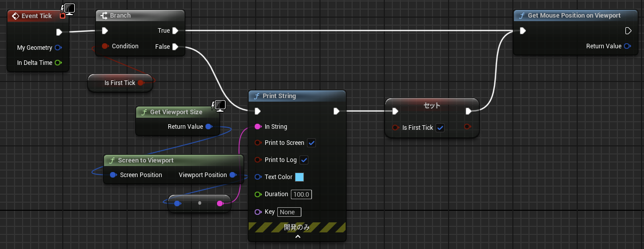The width and height of the screenshot is (644, 249).
Task: Click the conversion node pink output pin
Action: click(220, 203)
